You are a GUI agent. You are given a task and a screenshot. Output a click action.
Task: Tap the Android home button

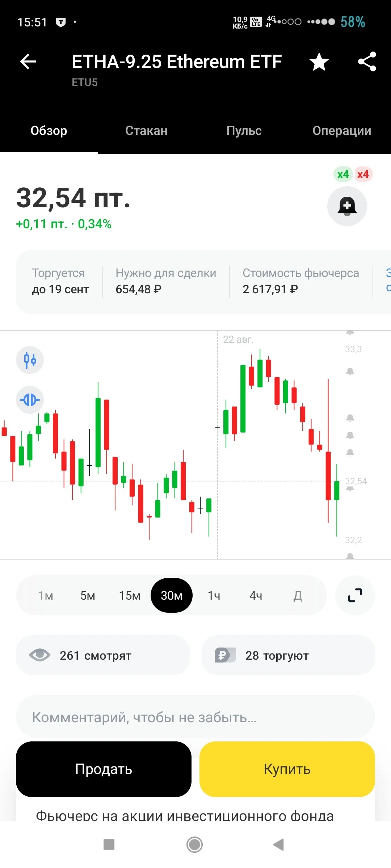coord(195,844)
